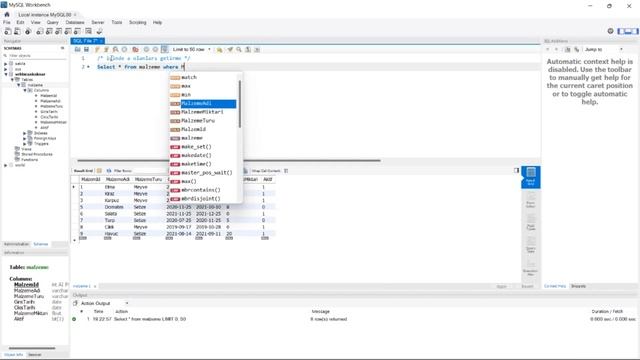Open the Jump to dropdown in SQL Additions
This screenshot has height=360, width=640.
[604, 49]
